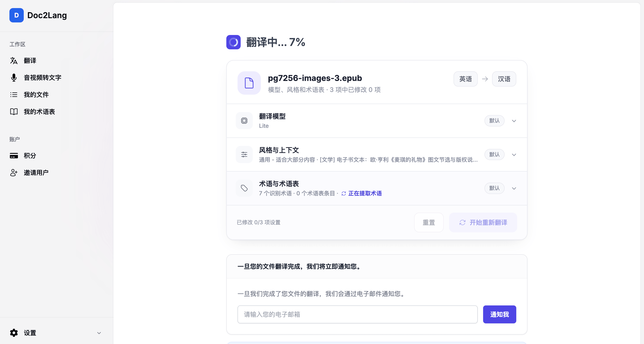The image size is (644, 344).
Task: Focus the 请输入您的电子邮箱 input field
Action: 357,314
